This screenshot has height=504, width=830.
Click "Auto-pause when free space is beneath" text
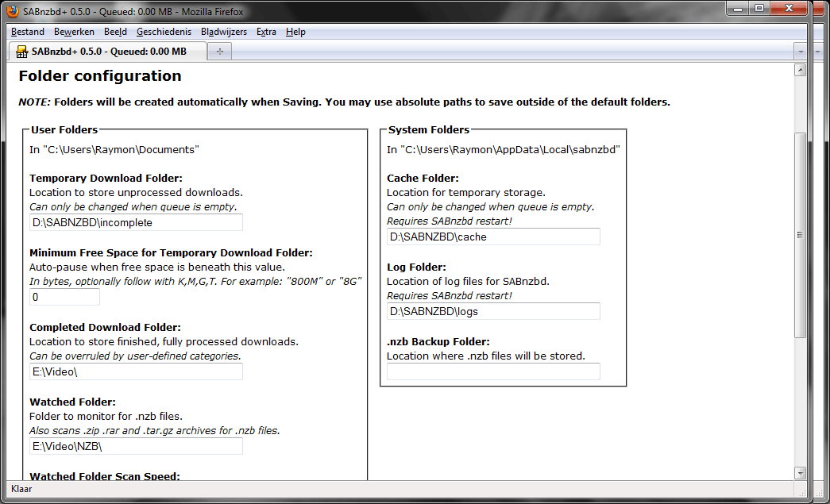[x=156, y=267]
